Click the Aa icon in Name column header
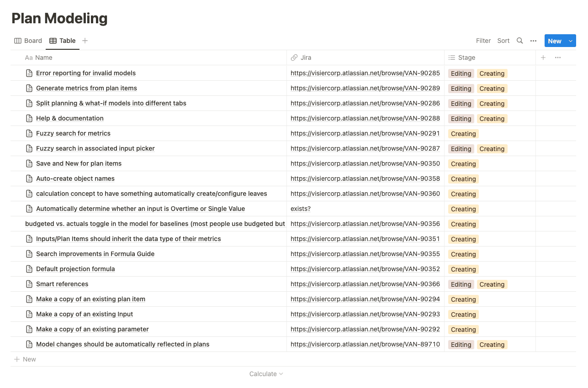The width and height of the screenshot is (588, 388). click(29, 58)
